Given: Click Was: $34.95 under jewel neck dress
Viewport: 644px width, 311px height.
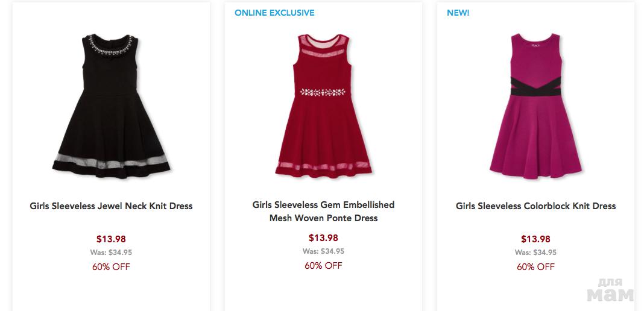Looking at the screenshot, I should (111, 253).
